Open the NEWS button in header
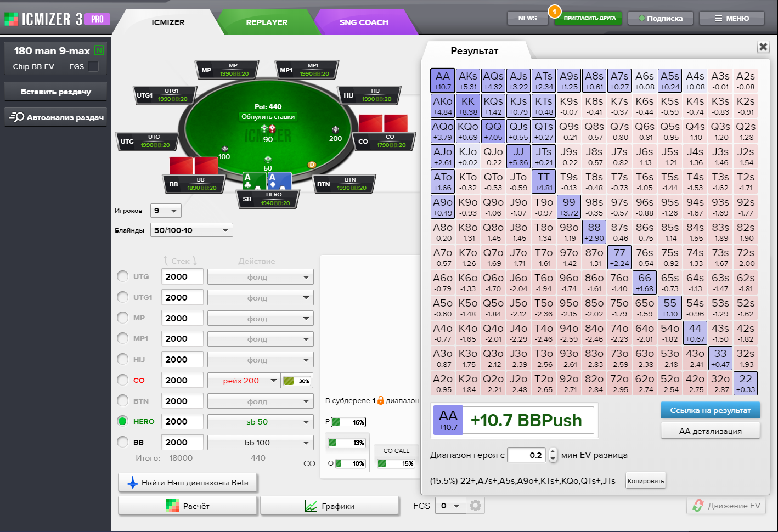This screenshot has width=778, height=532. [527, 18]
